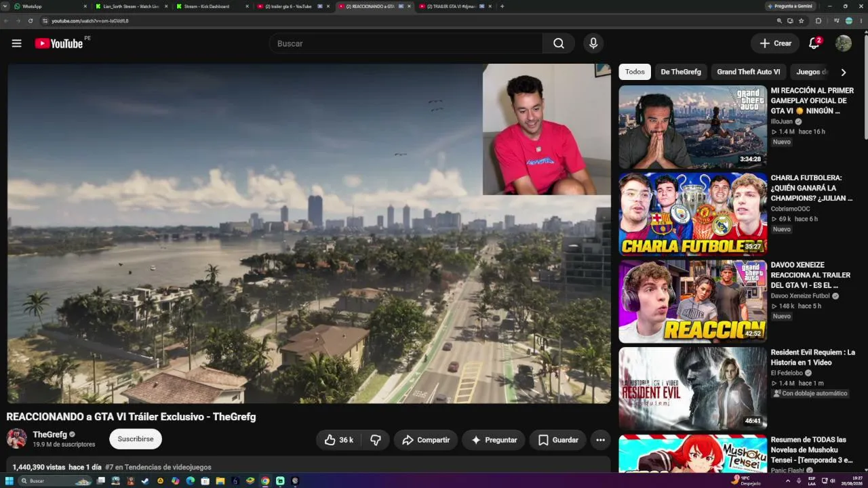The height and width of the screenshot is (488, 868).
Task: Select the Grand Theft Auto VI chip
Action: click(749, 72)
